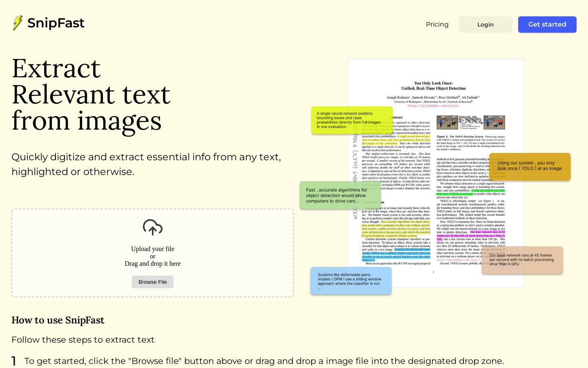Click the step 1 instruction text about Browse file
The image size is (588, 368).
pos(264,361)
